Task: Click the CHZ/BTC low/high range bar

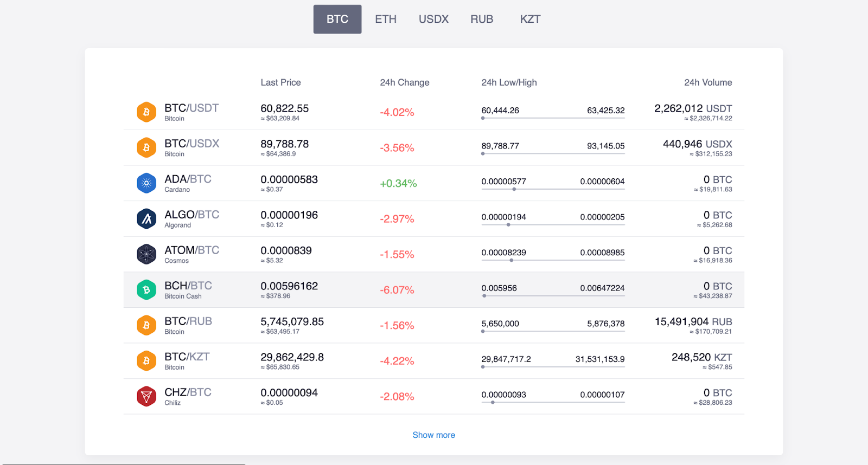Action: [x=553, y=402]
